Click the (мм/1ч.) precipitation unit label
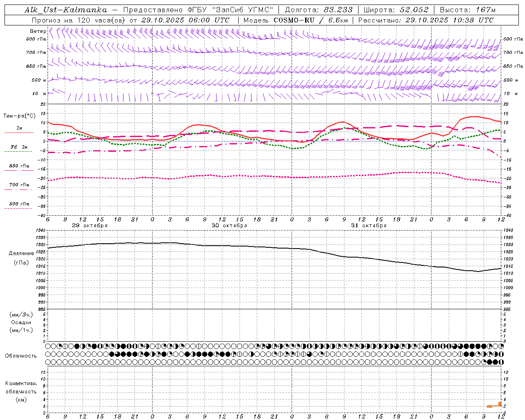525x420 pixels. pos(21,330)
